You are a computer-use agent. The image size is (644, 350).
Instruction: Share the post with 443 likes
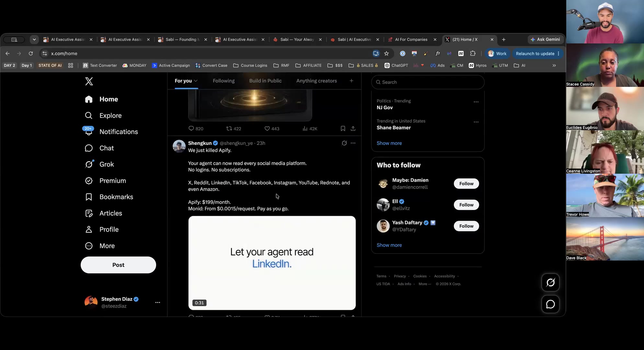(353, 129)
